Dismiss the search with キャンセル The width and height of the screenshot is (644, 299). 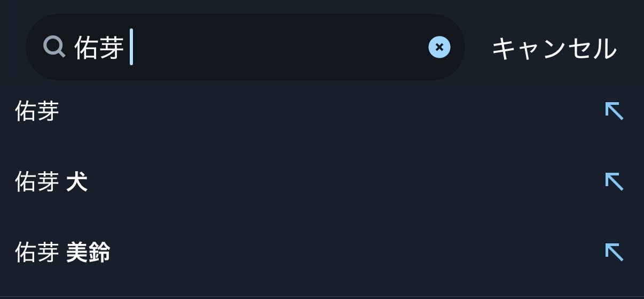554,49
